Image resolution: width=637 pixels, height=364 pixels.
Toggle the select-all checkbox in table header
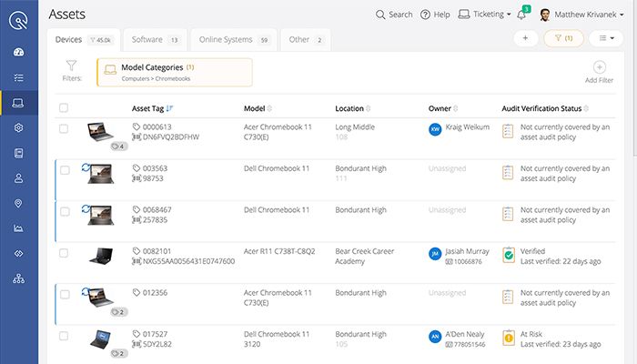[x=64, y=108]
